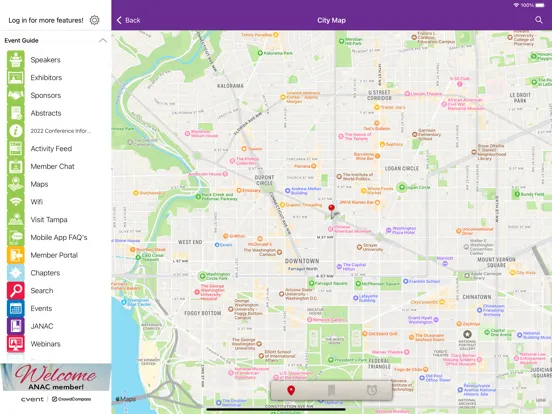552x414 pixels.
Task: Open the Member Portal orange icon
Action: (16, 255)
